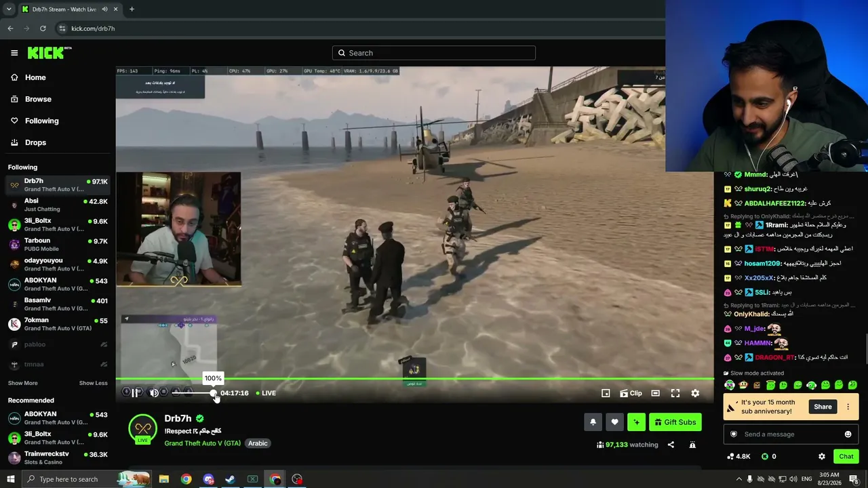
Task: Adjust the volume slider handle
Action: point(213,393)
